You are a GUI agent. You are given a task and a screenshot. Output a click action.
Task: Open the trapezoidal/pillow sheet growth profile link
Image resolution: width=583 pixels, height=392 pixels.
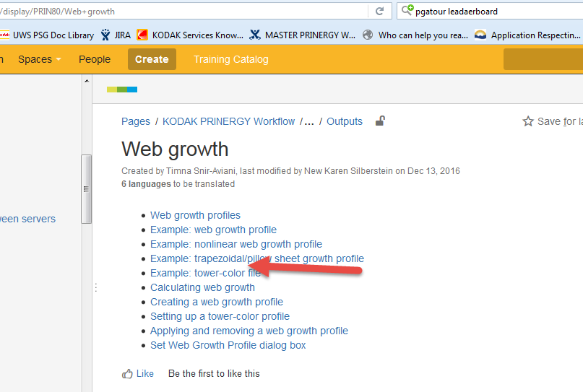[257, 258]
